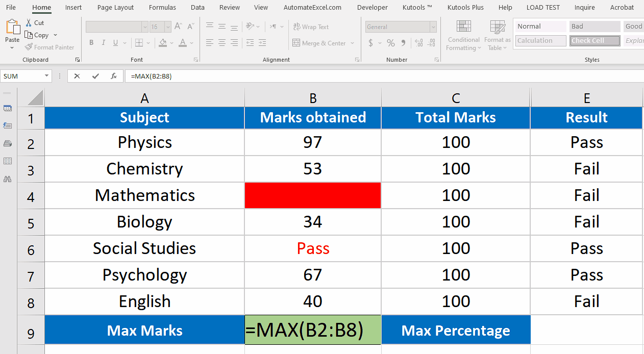644x354 pixels.
Task: Toggle Bold formatting
Action: click(x=91, y=43)
